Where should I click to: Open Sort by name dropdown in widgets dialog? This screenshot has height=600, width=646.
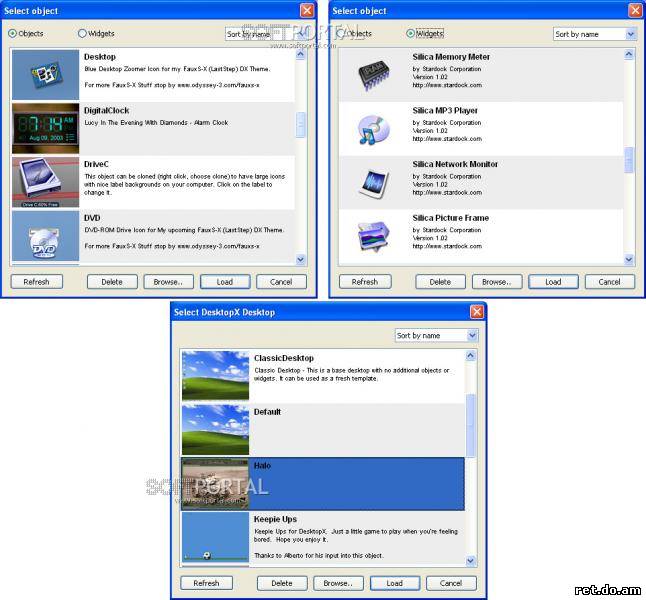(x=594, y=34)
